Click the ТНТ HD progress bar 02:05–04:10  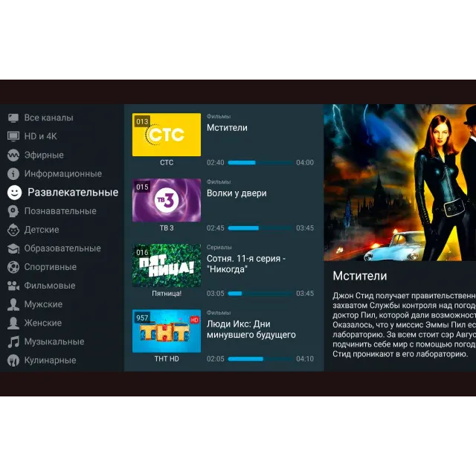(x=260, y=358)
